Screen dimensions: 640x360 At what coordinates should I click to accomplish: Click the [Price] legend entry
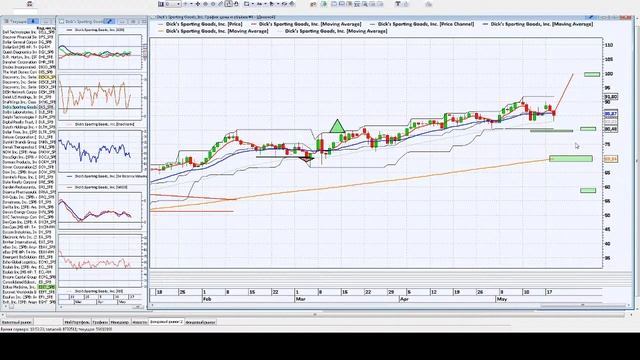click(200, 24)
